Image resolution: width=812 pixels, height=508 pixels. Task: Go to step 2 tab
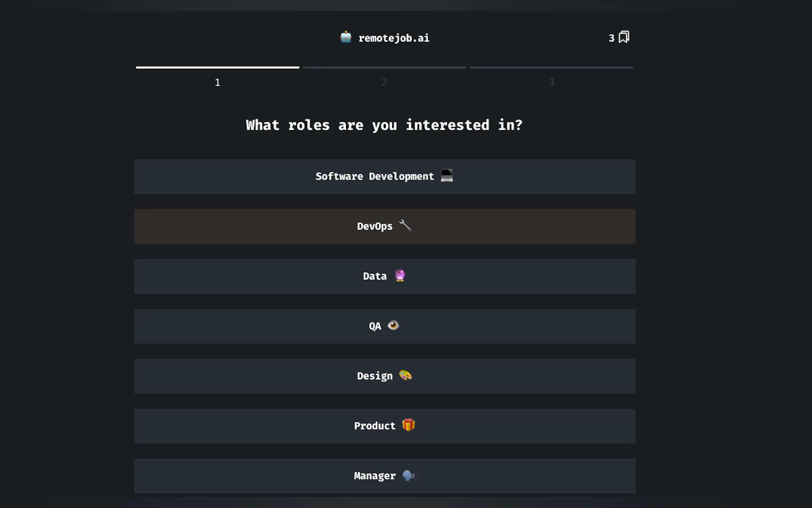point(384,82)
